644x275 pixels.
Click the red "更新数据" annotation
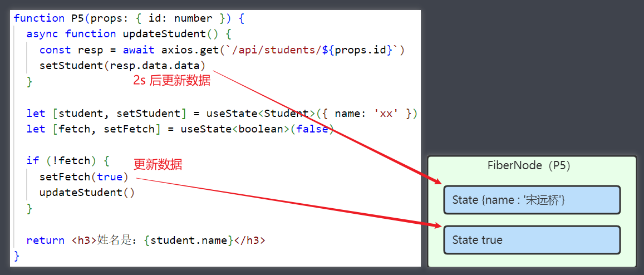pos(158,165)
